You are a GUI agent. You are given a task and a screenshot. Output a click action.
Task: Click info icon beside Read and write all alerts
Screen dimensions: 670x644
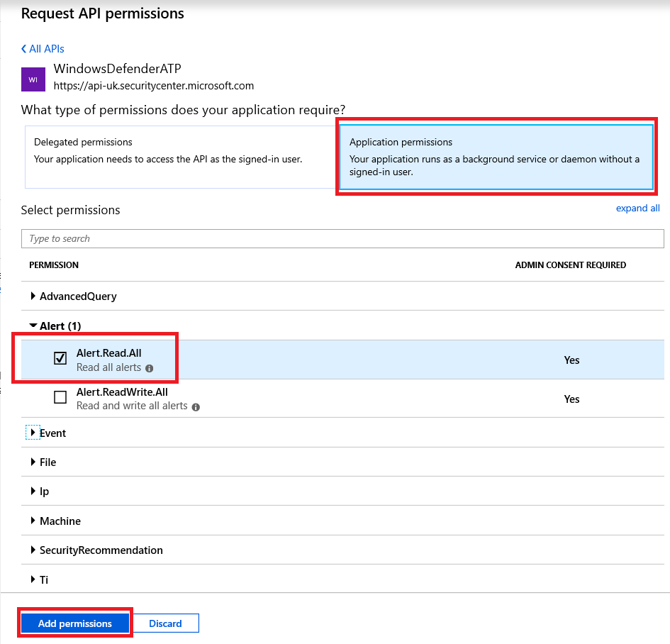196,407
